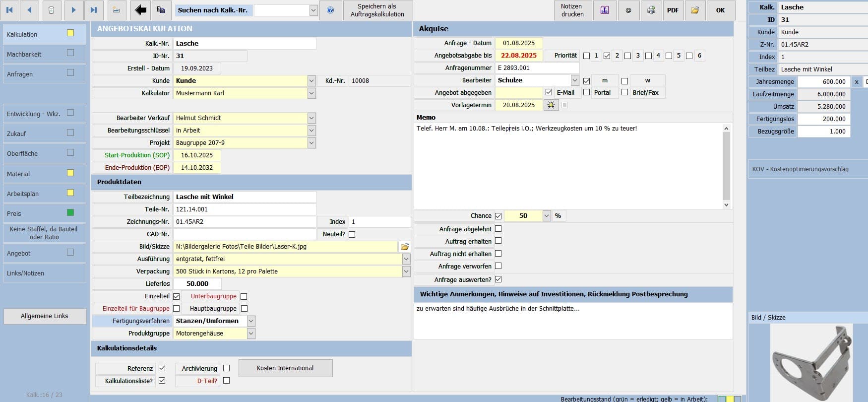Expand the Bearbeitungsschlüssel dropdown
The height and width of the screenshot is (402, 868).
(311, 131)
